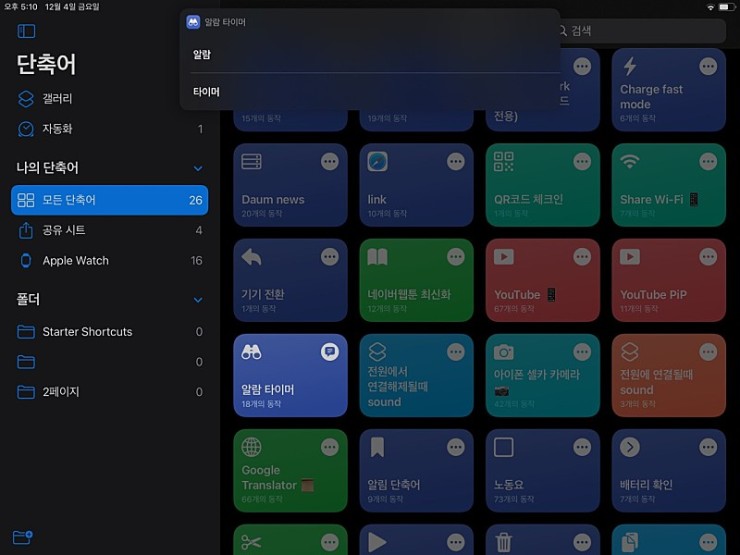Open options for 네이버웹툰 최신화

pyautogui.click(x=455, y=257)
